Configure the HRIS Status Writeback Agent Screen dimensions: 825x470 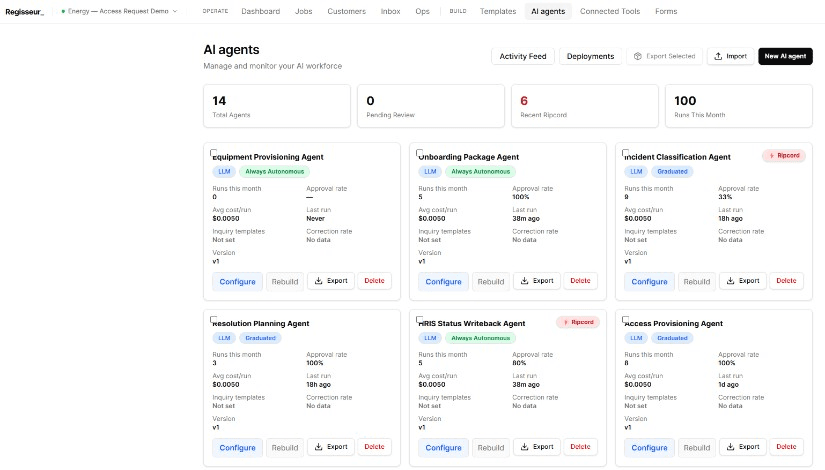pyautogui.click(x=443, y=448)
